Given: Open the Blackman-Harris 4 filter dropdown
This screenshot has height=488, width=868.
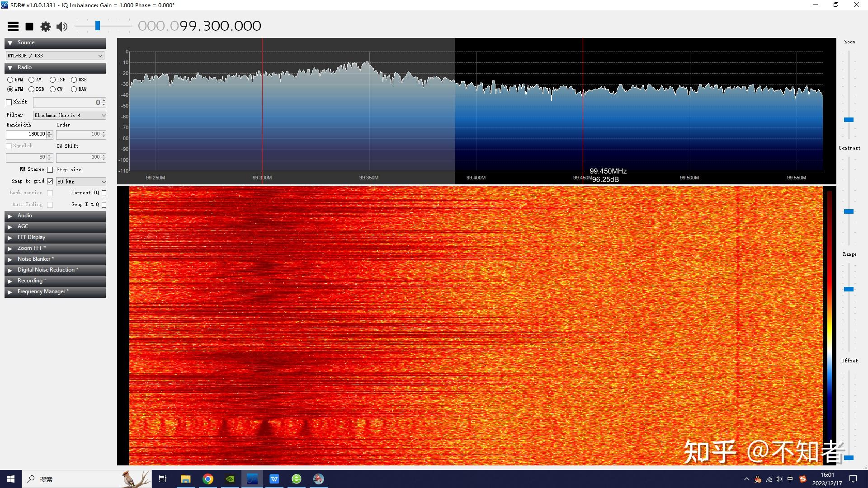Looking at the screenshot, I should [70, 115].
